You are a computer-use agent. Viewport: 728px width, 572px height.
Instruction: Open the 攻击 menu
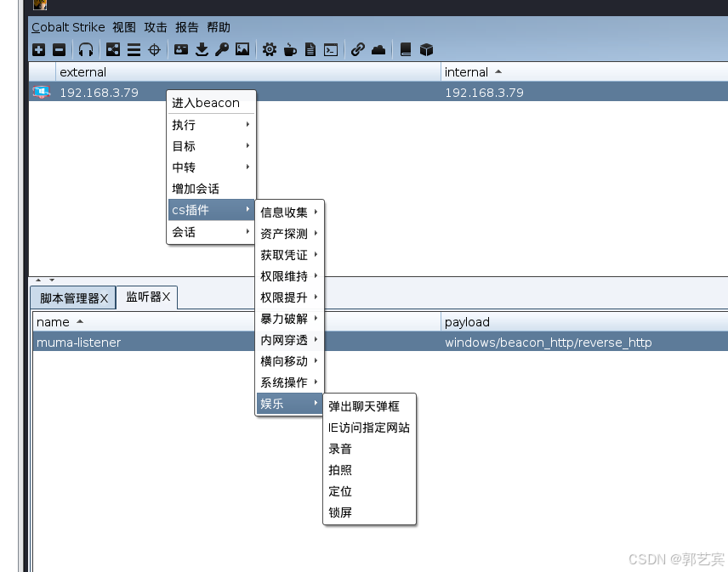click(x=156, y=27)
